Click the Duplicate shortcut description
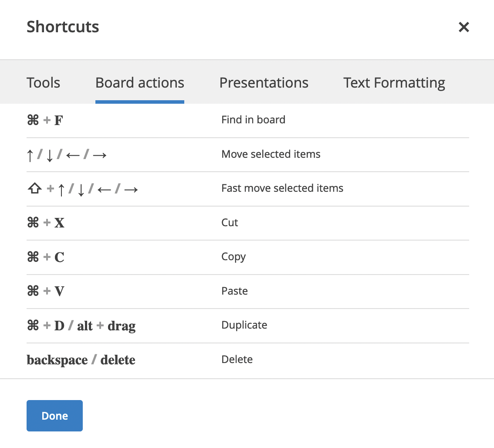494x448 pixels. pos(244,325)
